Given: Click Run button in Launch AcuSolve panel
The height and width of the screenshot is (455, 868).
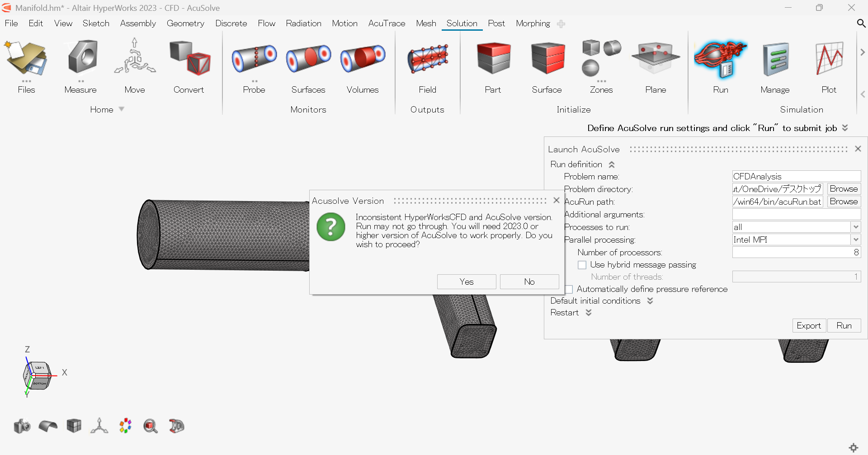Looking at the screenshot, I should pyautogui.click(x=844, y=326).
